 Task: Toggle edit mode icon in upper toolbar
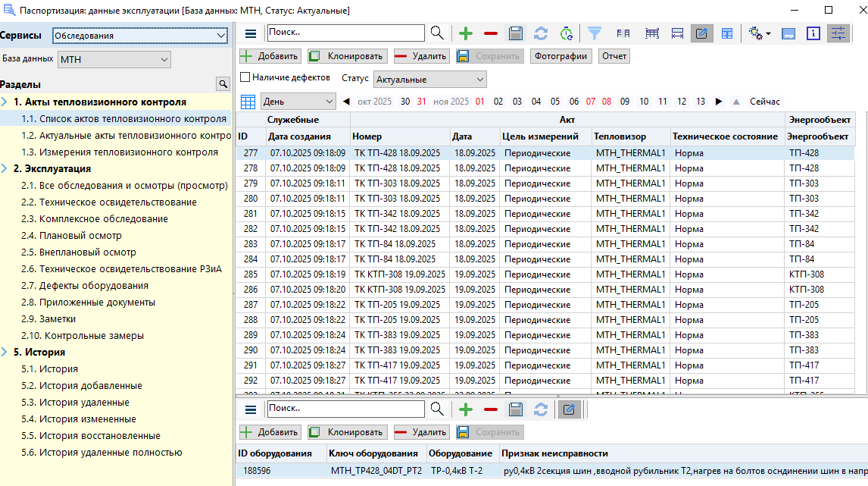coord(701,33)
